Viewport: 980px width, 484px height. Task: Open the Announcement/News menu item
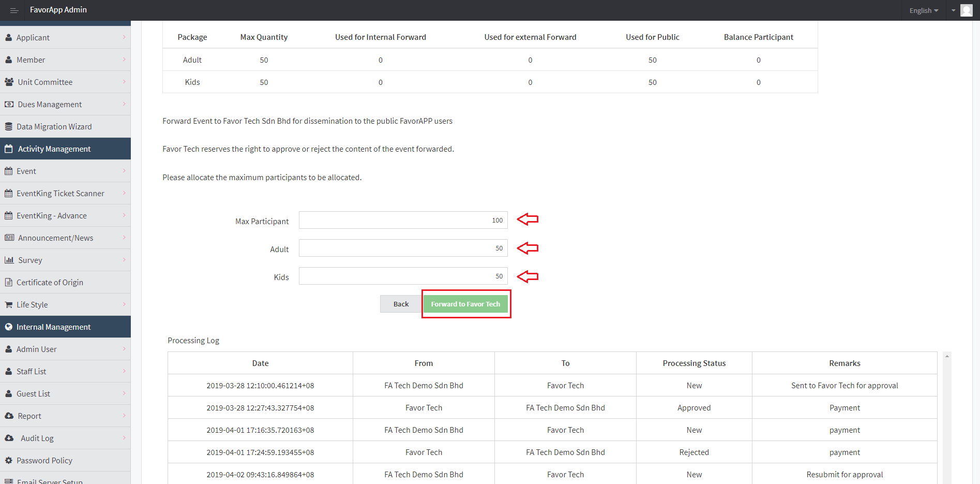[x=55, y=238]
